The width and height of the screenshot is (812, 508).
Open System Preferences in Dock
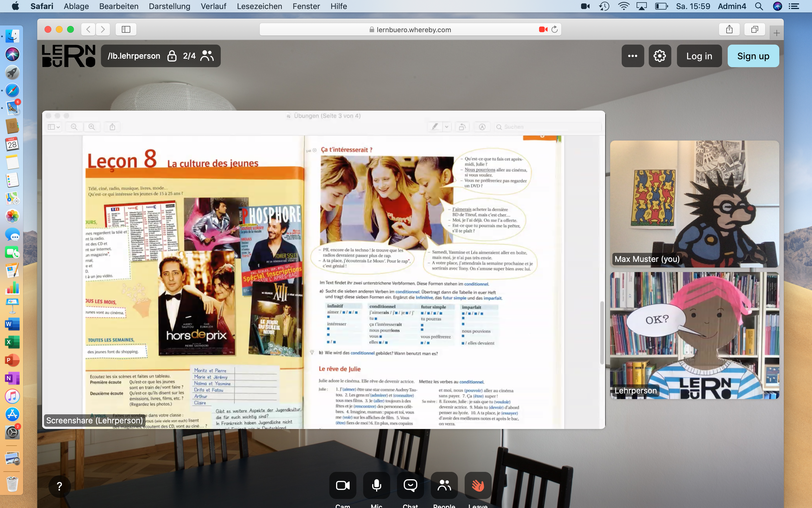click(x=12, y=432)
